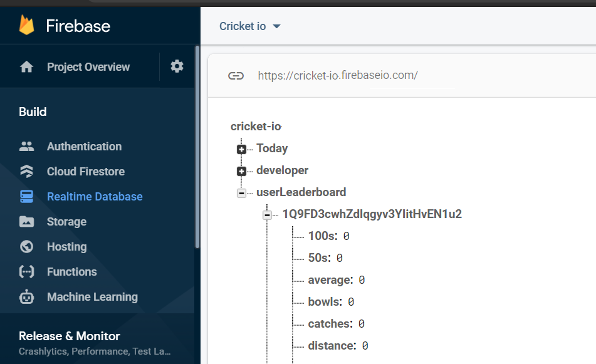Click the Cloud Firestore icon
Screen dimensions: 596x364
26,172
